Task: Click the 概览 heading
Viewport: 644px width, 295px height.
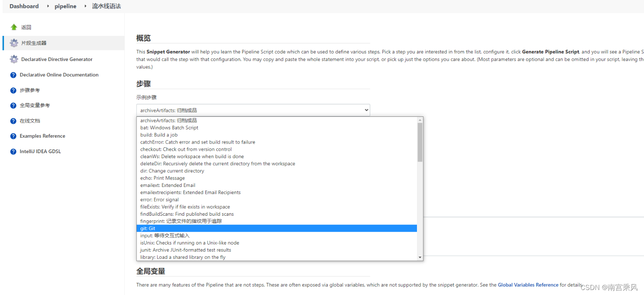Action: coord(144,38)
